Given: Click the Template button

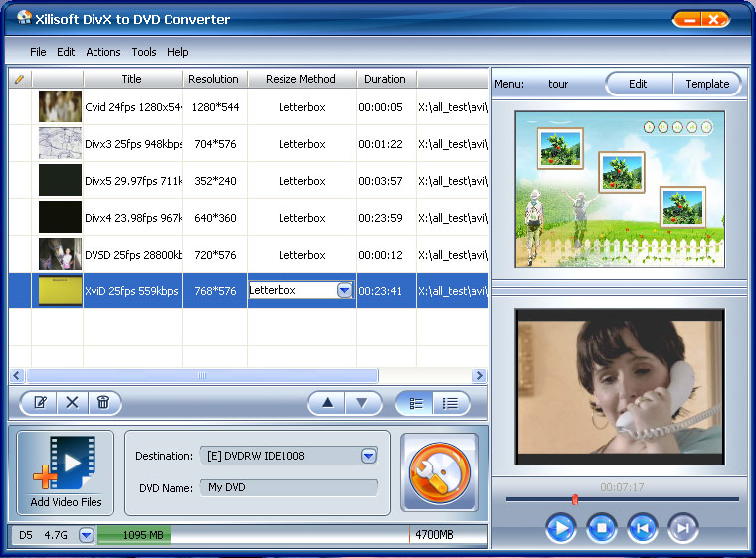Looking at the screenshot, I should pos(707,84).
